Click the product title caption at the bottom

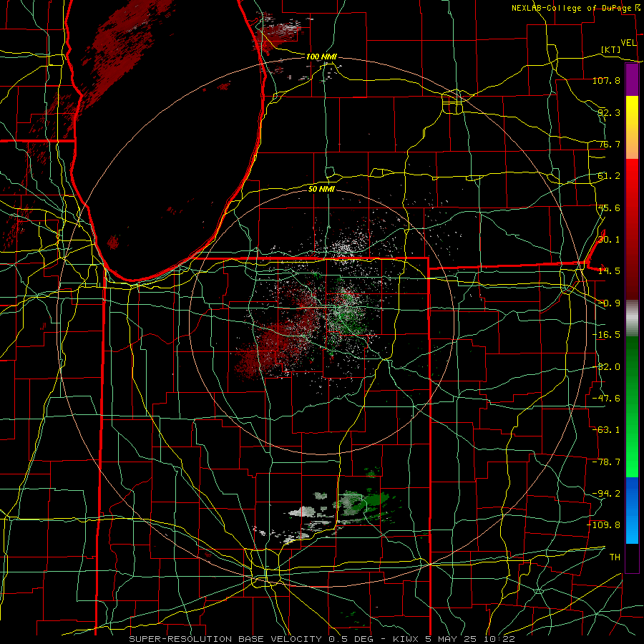pyautogui.click(x=322, y=639)
